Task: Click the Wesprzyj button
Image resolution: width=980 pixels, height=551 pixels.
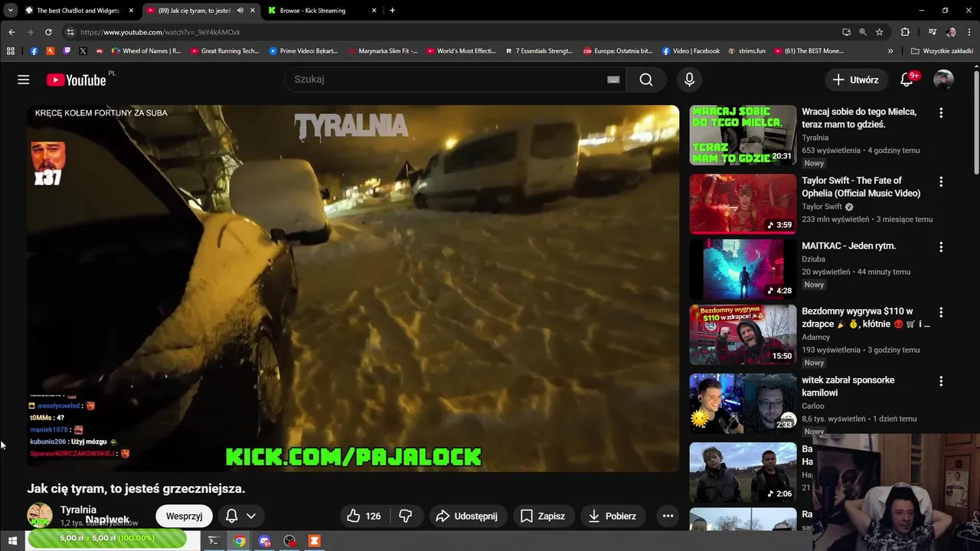Action: (x=184, y=516)
